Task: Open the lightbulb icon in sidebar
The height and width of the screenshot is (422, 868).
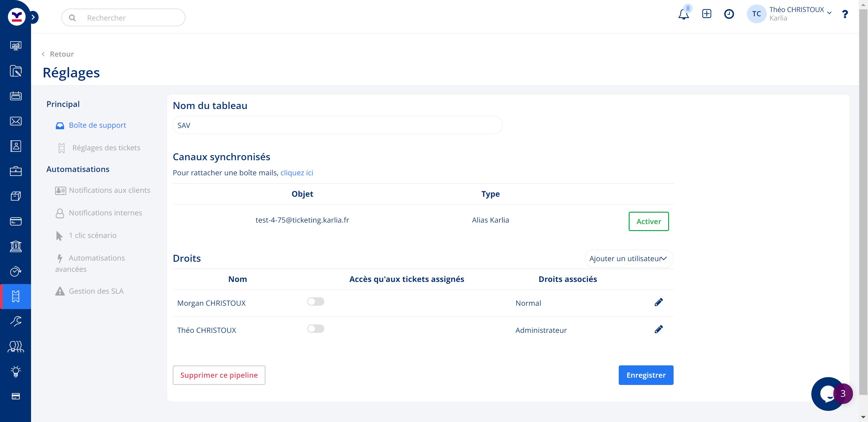Action: (15, 371)
